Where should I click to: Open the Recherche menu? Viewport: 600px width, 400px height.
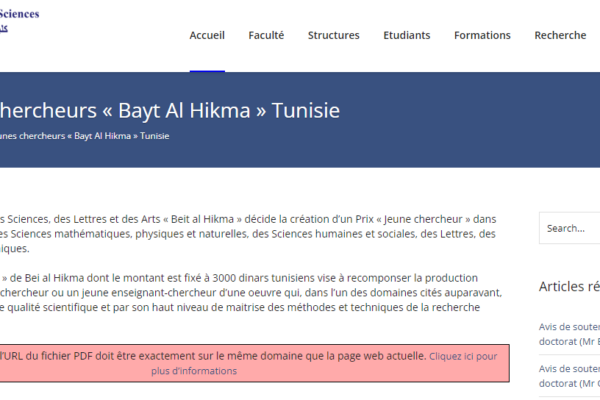click(560, 35)
